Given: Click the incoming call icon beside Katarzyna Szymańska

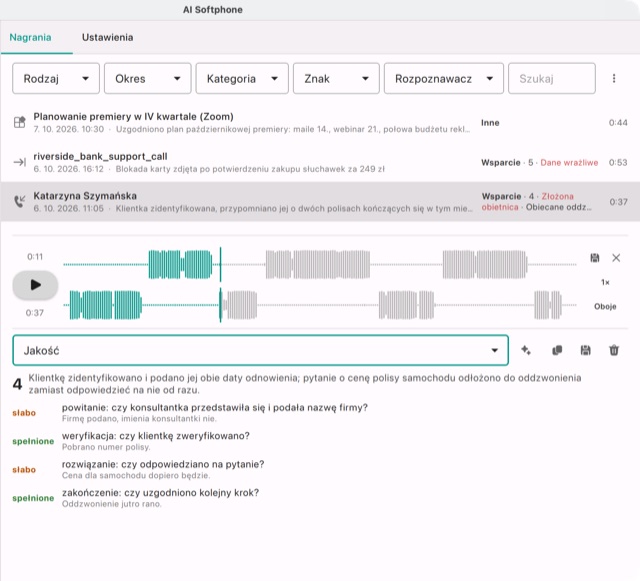Looking at the screenshot, I should click(x=20, y=201).
